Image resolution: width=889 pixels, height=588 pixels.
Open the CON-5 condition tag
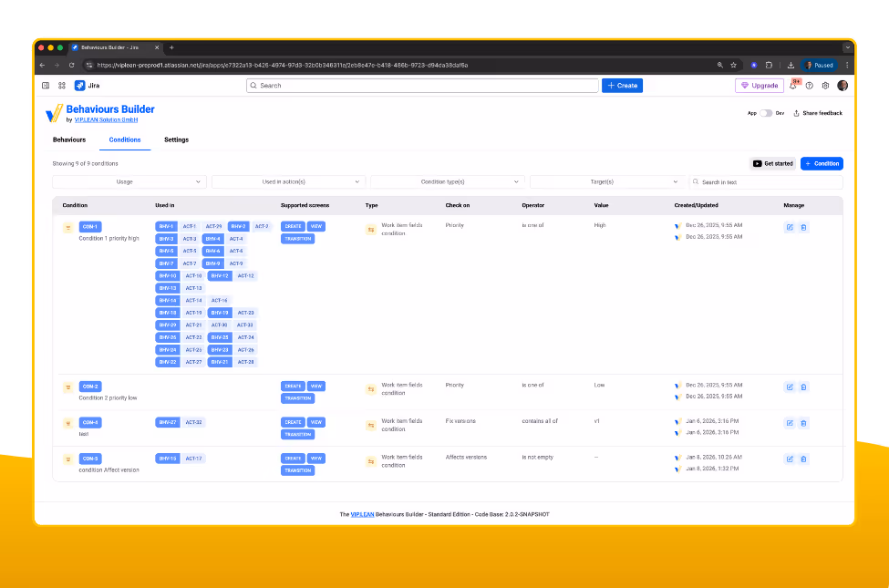(x=90, y=459)
